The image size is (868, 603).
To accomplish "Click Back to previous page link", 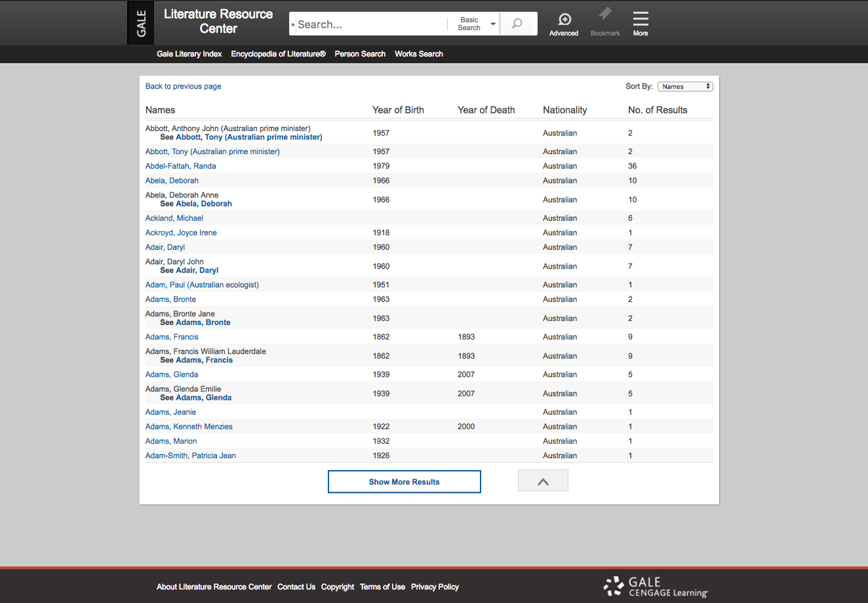I will click(x=183, y=87).
